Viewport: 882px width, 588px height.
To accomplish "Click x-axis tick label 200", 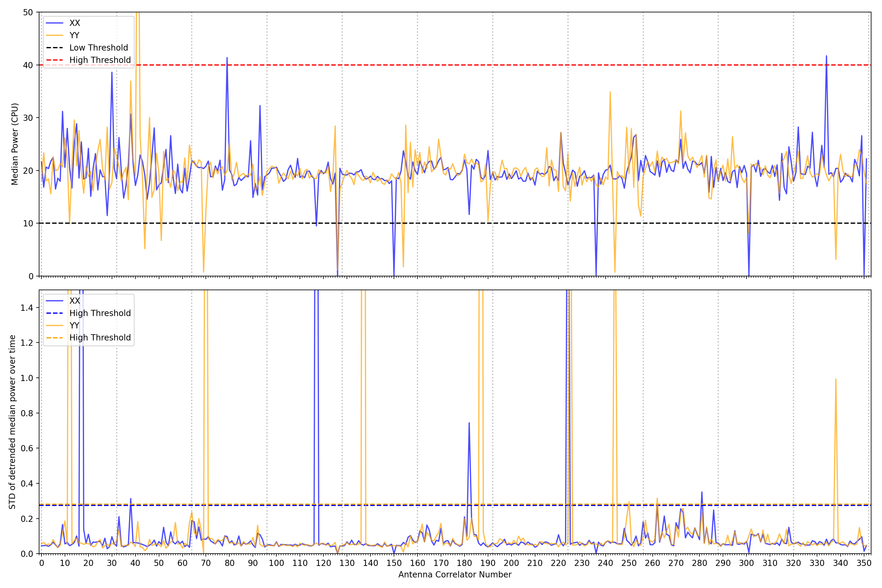I will 511,563.
